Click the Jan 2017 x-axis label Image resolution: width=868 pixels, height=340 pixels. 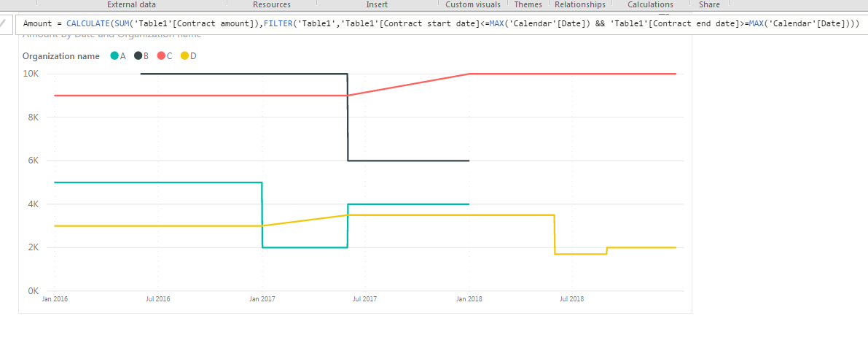[x=262, y=299]
